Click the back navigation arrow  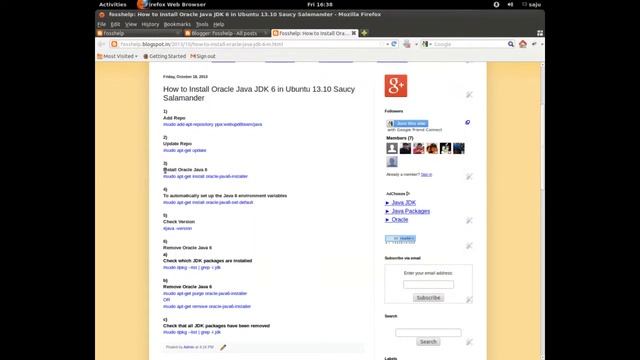(x=102, y=44)
